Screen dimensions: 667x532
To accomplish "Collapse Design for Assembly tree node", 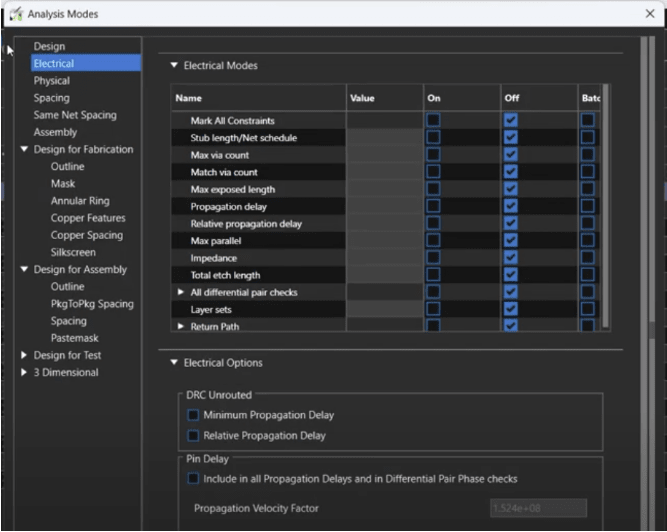I will pyautogui.click(x=24, y=269).
